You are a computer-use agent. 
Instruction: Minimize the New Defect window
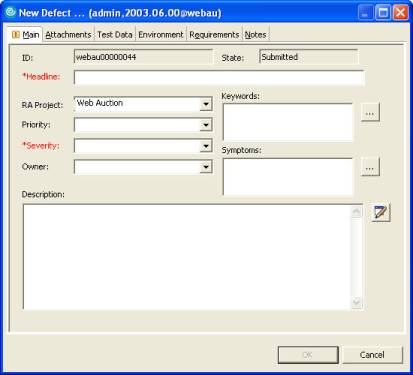click(365, 13)
